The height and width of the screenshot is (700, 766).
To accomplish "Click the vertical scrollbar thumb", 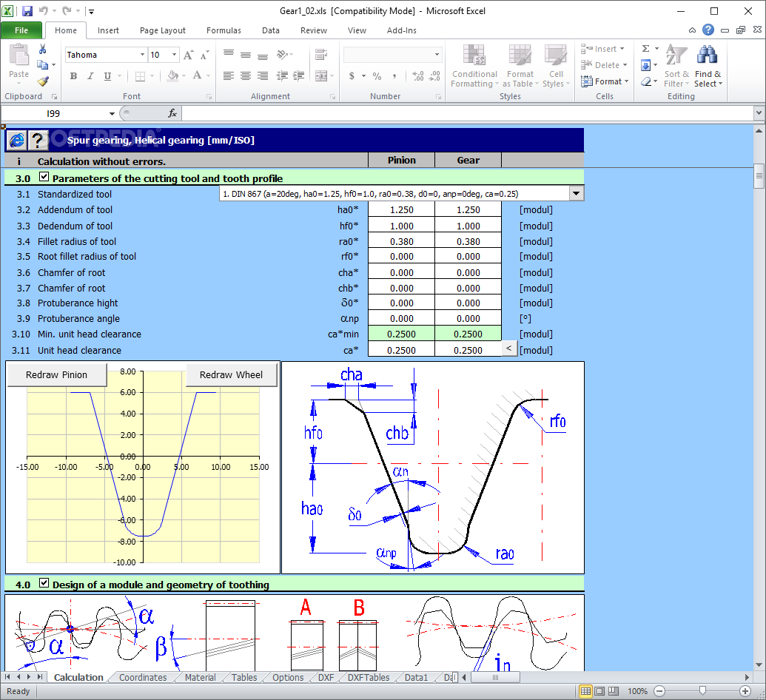I will click(x=759, y=176).
